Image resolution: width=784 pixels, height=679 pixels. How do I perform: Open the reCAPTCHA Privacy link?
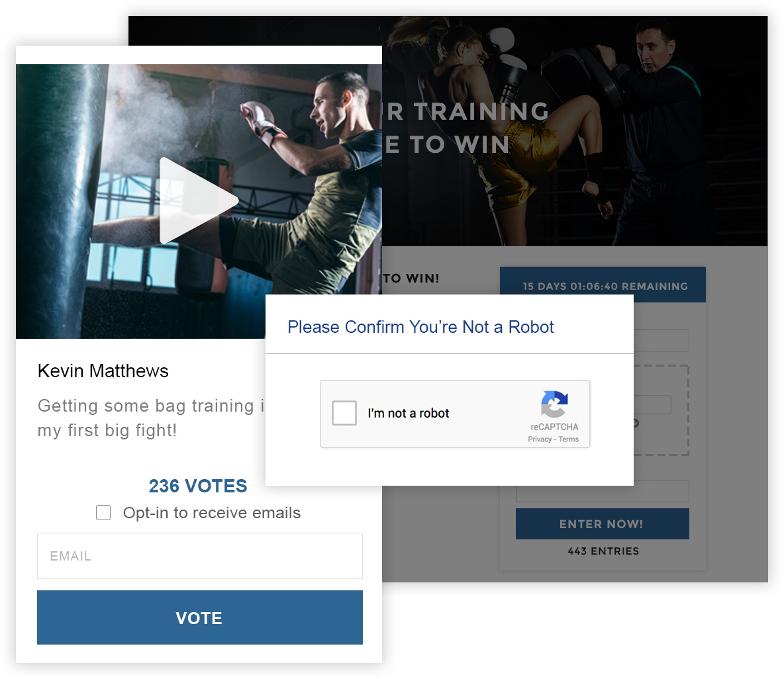click(x=540, y=439)
